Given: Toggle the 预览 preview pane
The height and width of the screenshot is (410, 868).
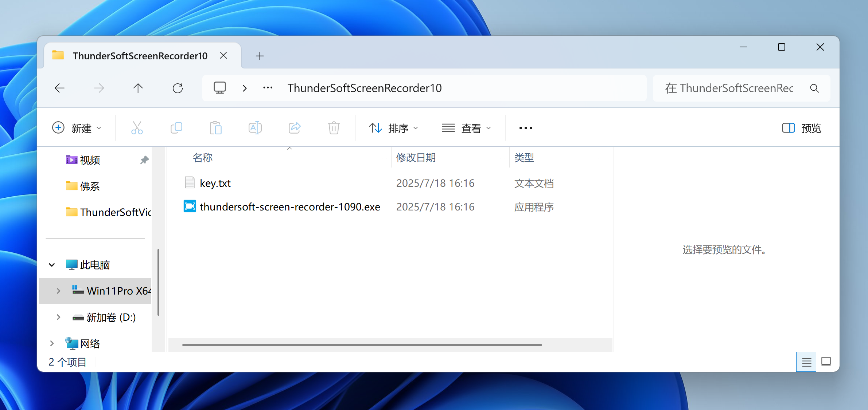Looking at the screenshot, I should pos(801,128).
